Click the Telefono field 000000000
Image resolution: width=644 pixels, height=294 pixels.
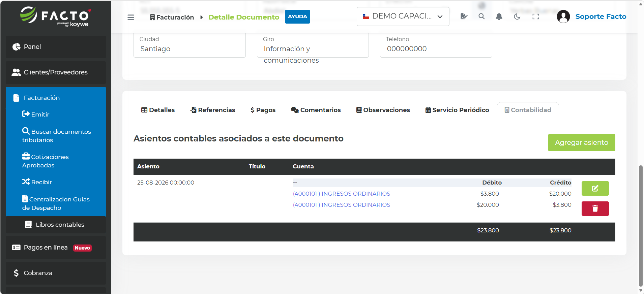click(436, 45)
